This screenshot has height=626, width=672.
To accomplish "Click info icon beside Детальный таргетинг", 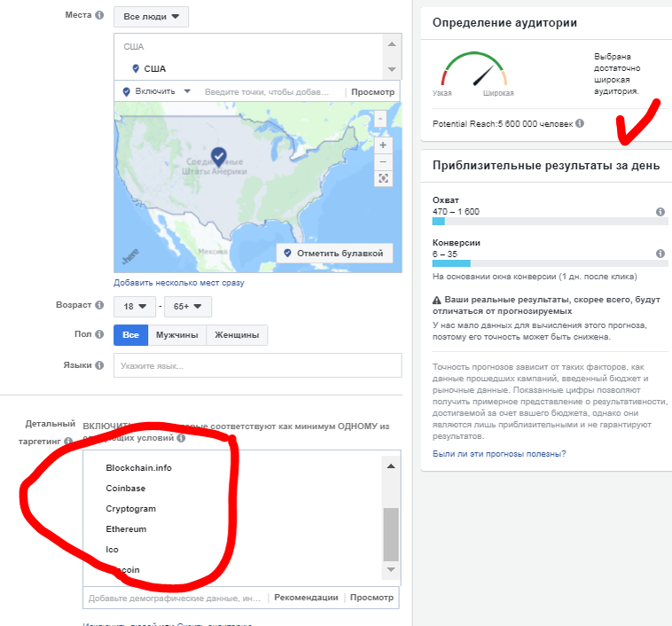I will click(x=68, y=441).
